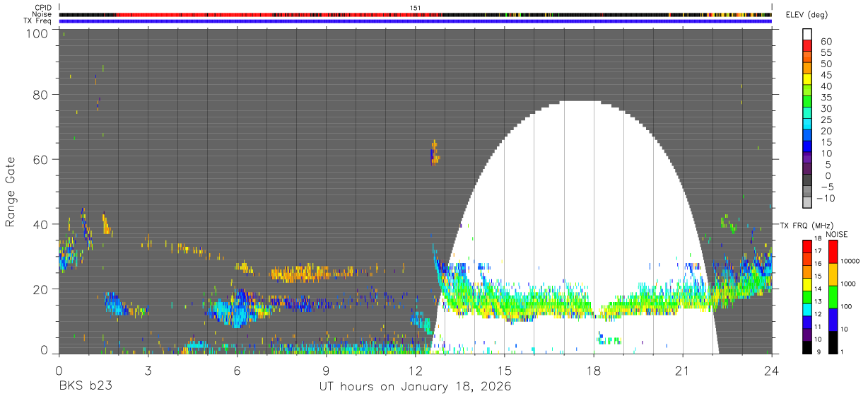Click the CPID label at top left
Image resolution: width=868 pixels, height=401 pixels.
pos(42,8)
